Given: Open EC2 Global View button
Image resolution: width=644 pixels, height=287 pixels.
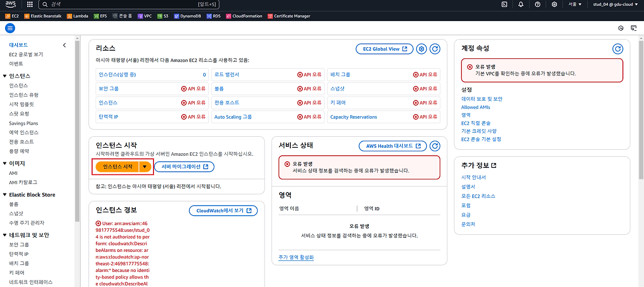Looking at the screenshot, I should (x=384, y=49).
